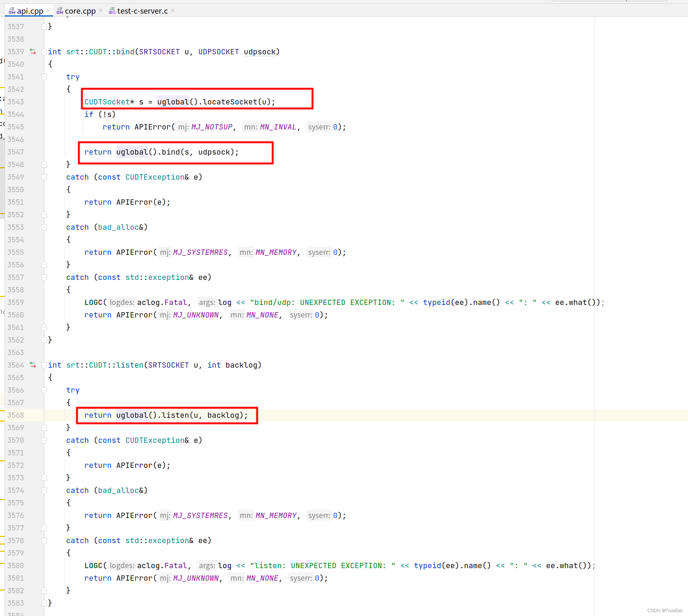Viewport: 688px width, 616px height.
Task: Click MN_NONE constant on line 3581
Action: tap(262, 578)
